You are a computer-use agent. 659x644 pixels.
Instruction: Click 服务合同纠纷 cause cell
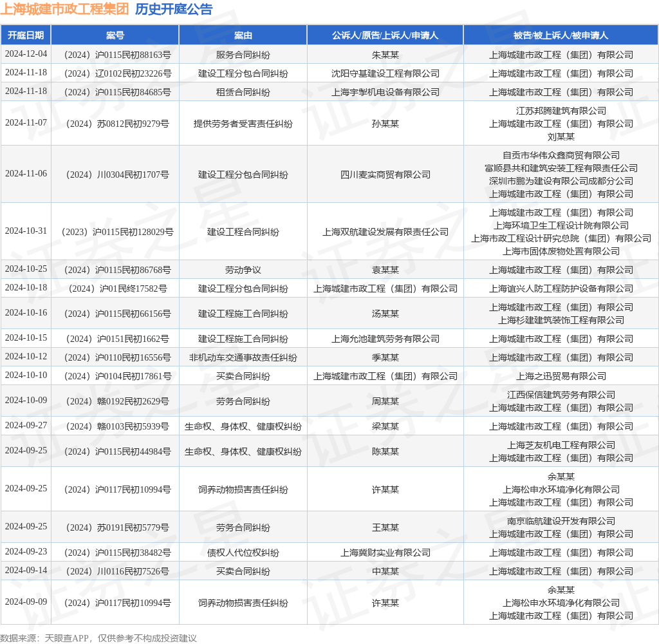coord(243,55)
